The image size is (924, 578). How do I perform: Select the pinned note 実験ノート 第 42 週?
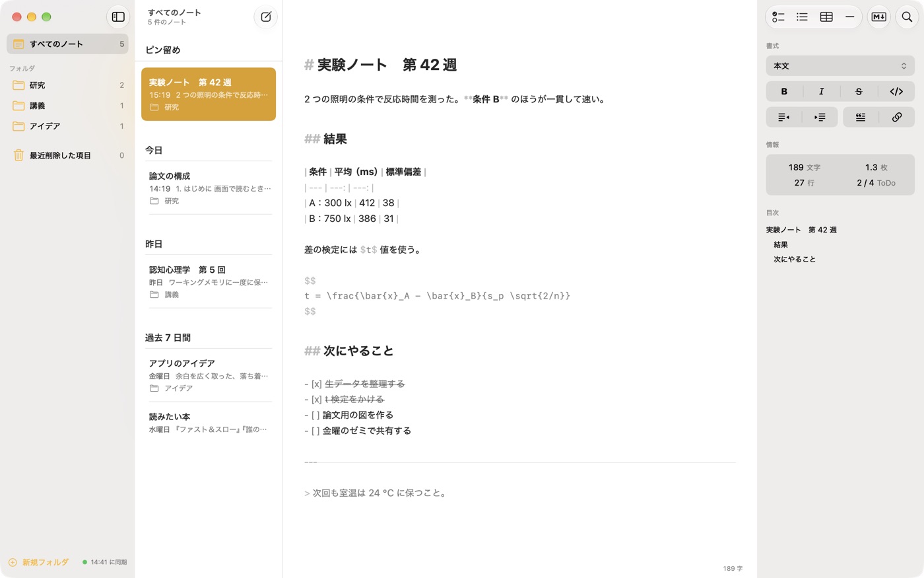(x=209, y=94)
